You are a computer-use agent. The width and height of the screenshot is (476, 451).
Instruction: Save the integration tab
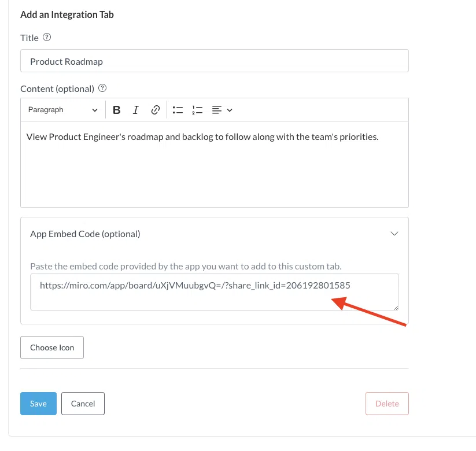[x=38, y=404]
